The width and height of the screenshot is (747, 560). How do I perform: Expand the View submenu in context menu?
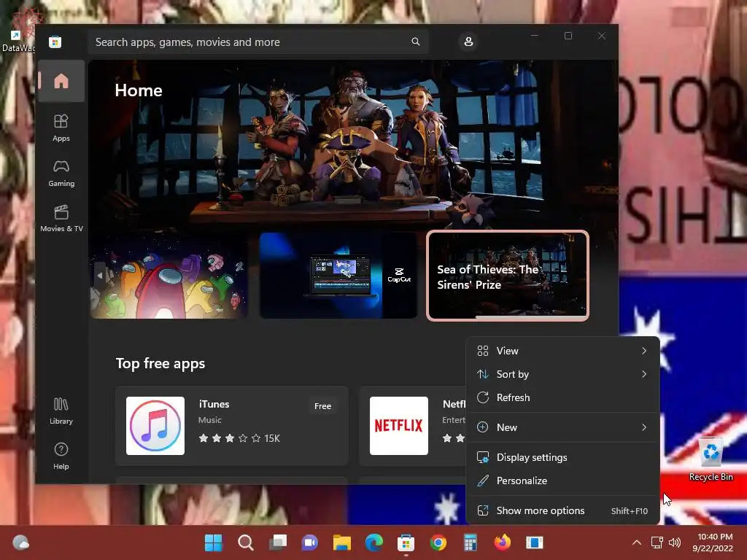click(562, 351)
